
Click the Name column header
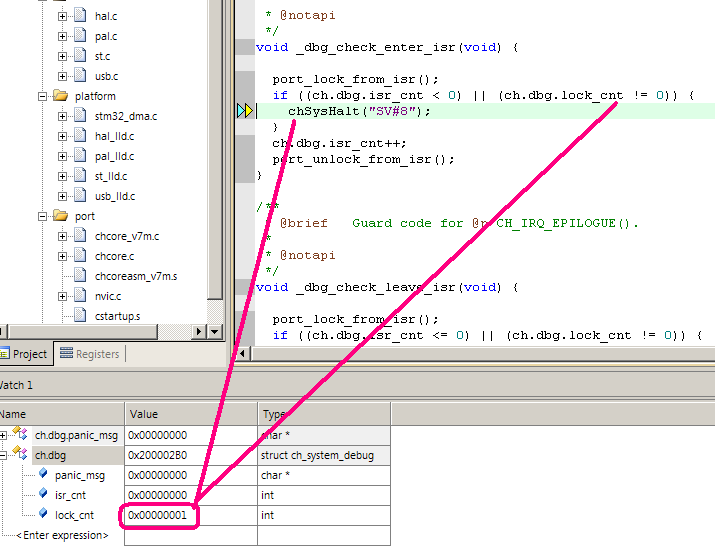[62, 414]
